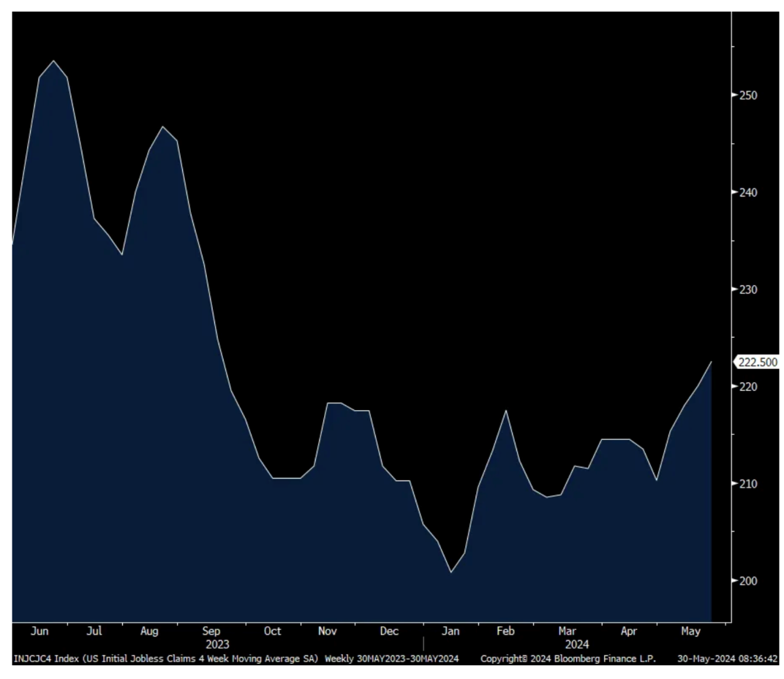Click the 200 y-axis label

748,581
